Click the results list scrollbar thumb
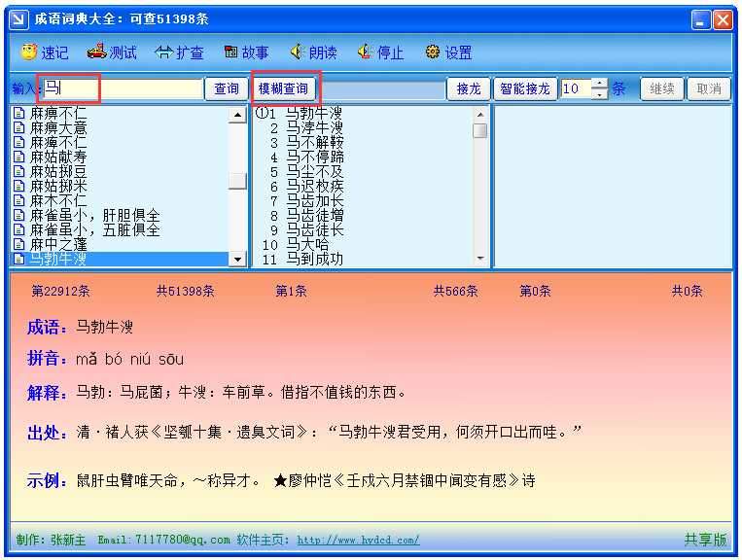Image resolution: width=742 pixels, height=560 pixels. [x=480, y=130]
